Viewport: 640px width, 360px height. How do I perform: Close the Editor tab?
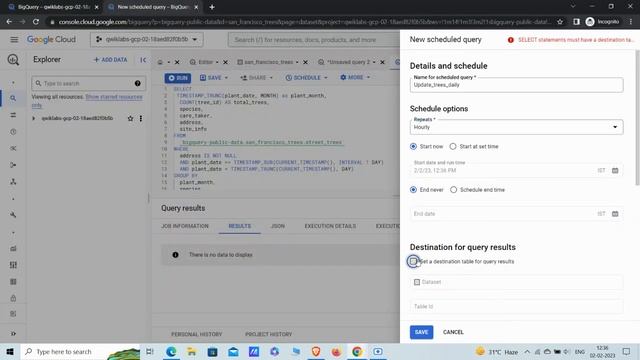point(225,62)
